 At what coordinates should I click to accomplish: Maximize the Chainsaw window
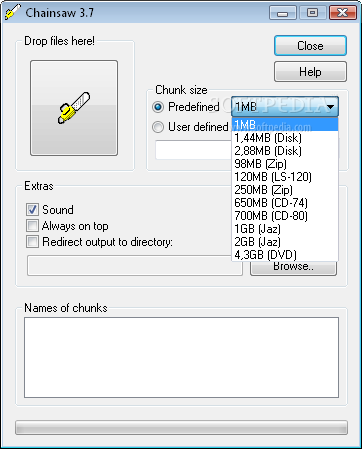(x=312, y=13)
